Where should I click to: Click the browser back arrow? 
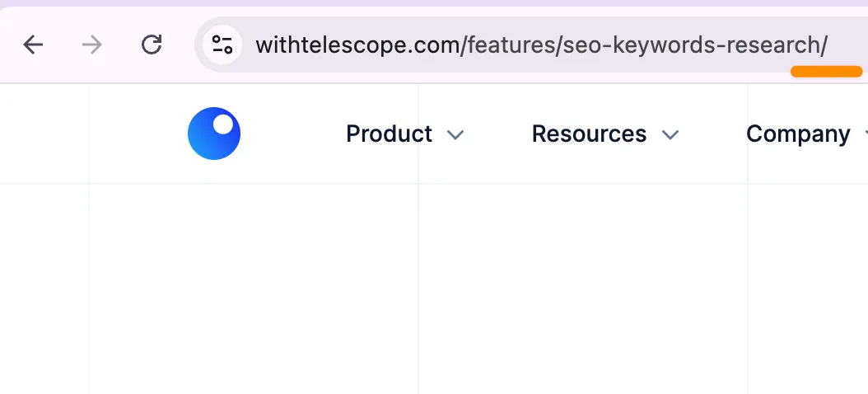click(33, 45)
